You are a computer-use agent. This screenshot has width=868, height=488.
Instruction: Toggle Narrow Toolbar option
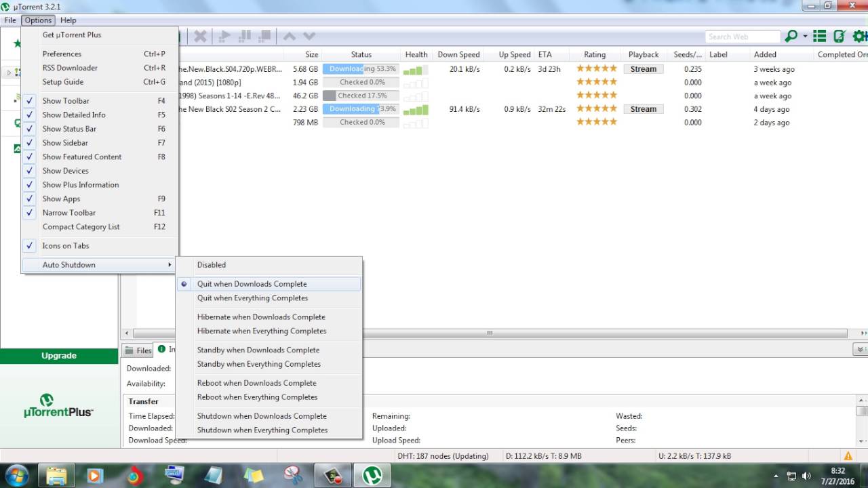coord(100,213)
